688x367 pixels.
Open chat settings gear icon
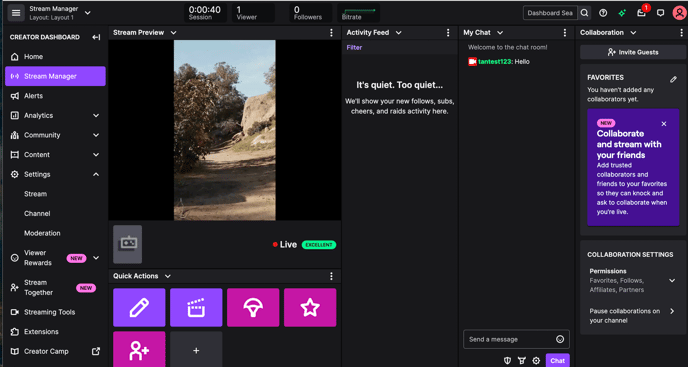(x=536, y=360)
